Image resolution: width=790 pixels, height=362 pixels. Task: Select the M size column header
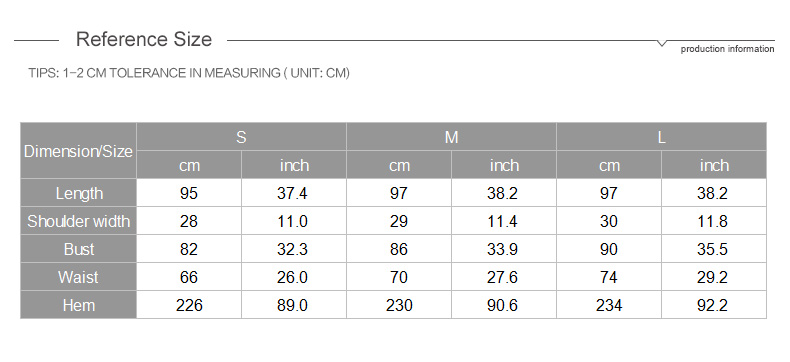point(451,136)
